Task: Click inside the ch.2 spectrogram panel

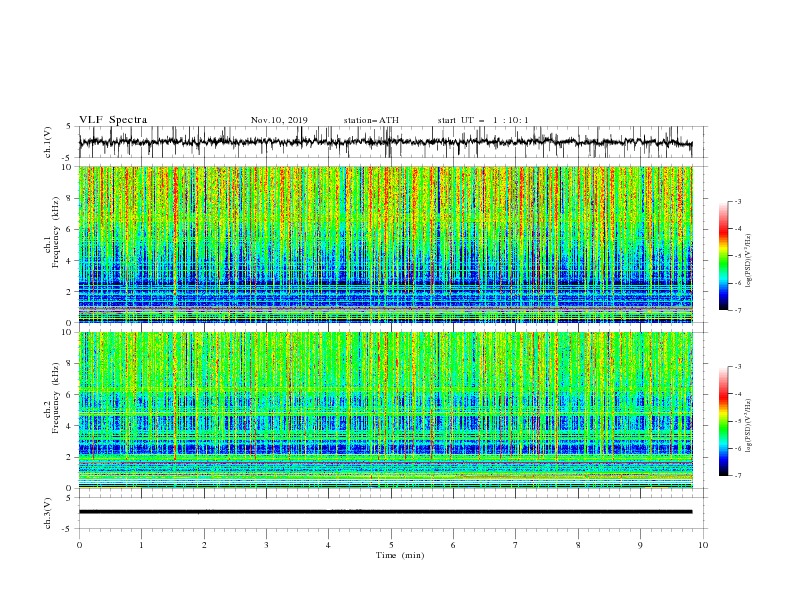Action: 385,410
